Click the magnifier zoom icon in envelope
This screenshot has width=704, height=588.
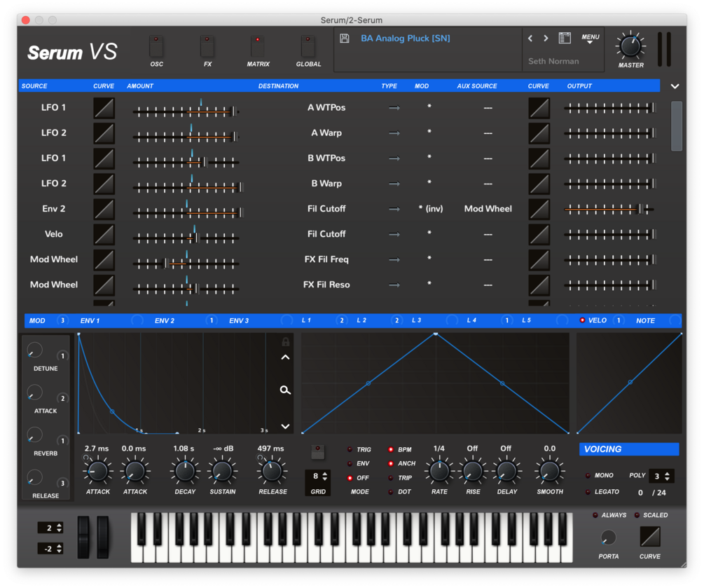click(285, 390)
